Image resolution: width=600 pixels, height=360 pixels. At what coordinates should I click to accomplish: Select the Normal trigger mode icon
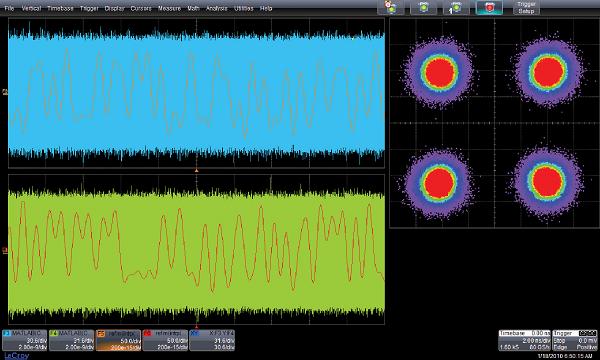tap(423, 7)
